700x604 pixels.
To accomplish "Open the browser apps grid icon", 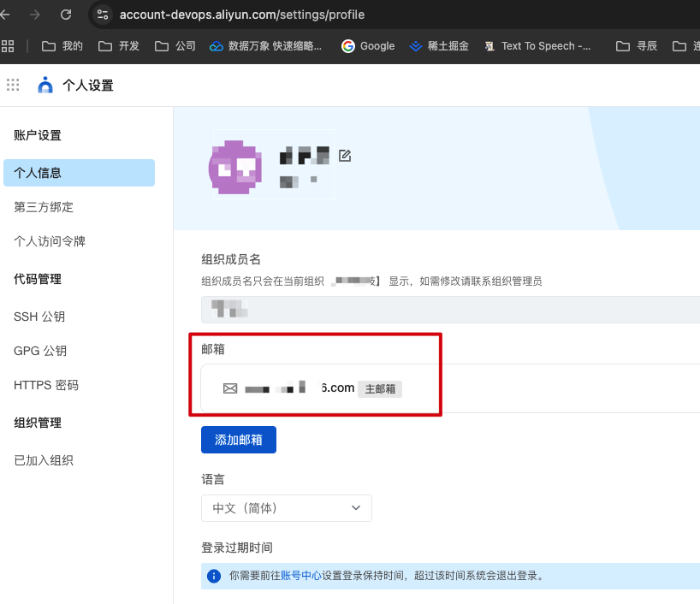I will click(8, 46).
